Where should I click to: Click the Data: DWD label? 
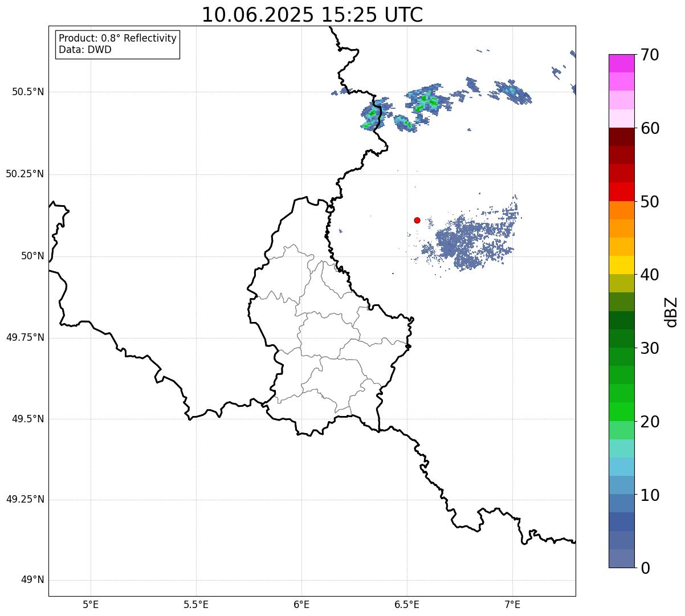click(85, 50)
